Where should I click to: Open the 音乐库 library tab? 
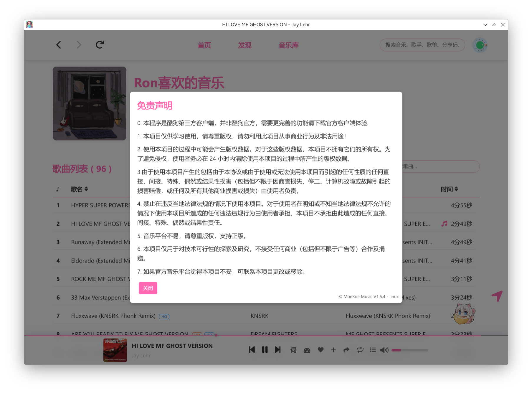click(288, 45)
